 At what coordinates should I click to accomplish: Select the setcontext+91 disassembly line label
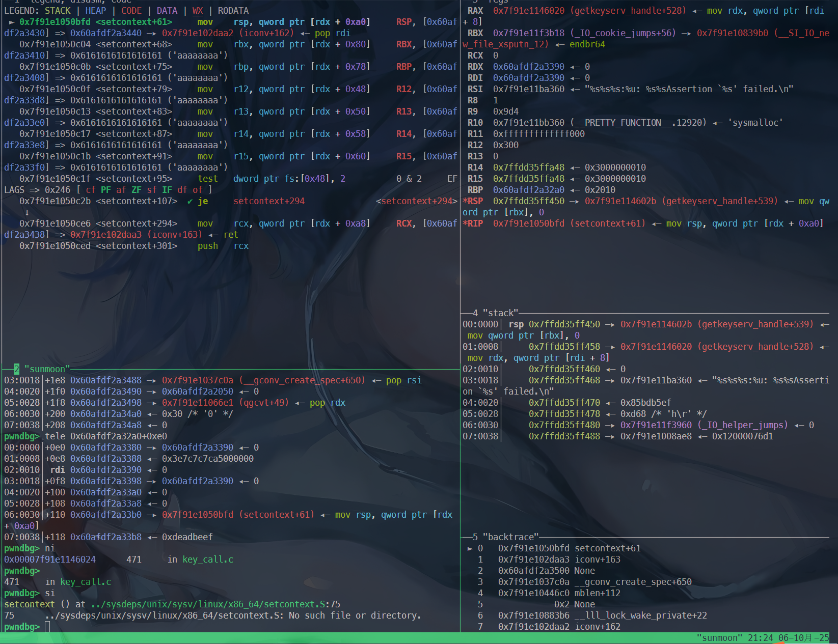(x=134, y=156)
